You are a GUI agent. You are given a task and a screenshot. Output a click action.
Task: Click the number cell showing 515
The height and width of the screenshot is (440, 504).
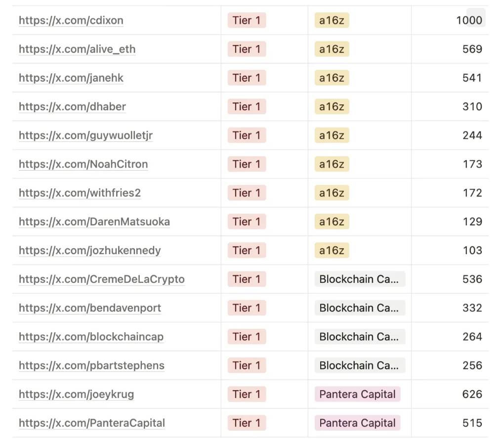(x=472, y=423)
